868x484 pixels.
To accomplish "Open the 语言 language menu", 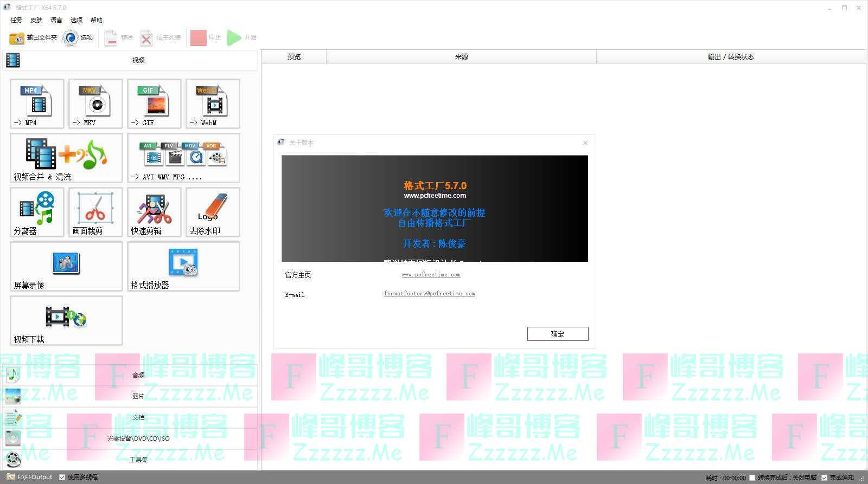I will coord(56,20).
